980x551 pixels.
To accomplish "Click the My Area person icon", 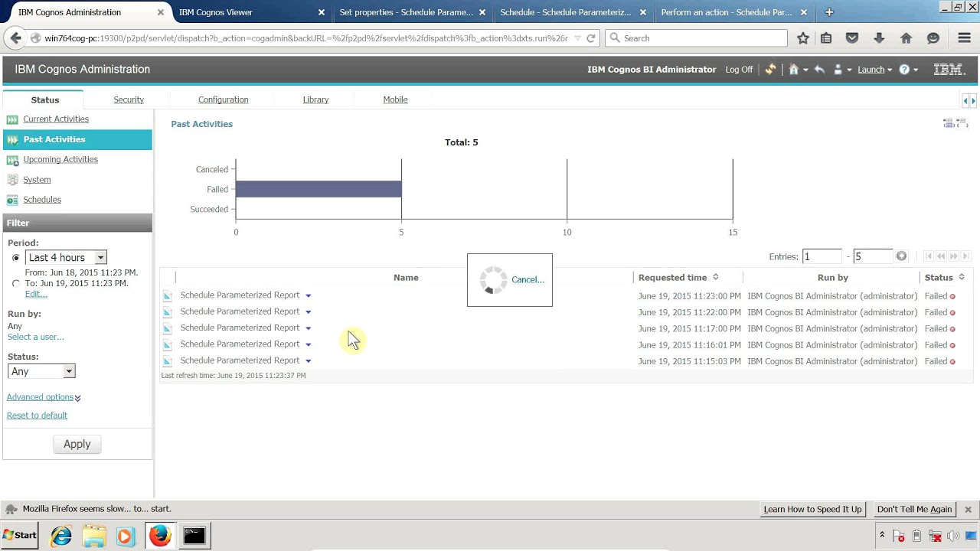I will pos(838,70).
